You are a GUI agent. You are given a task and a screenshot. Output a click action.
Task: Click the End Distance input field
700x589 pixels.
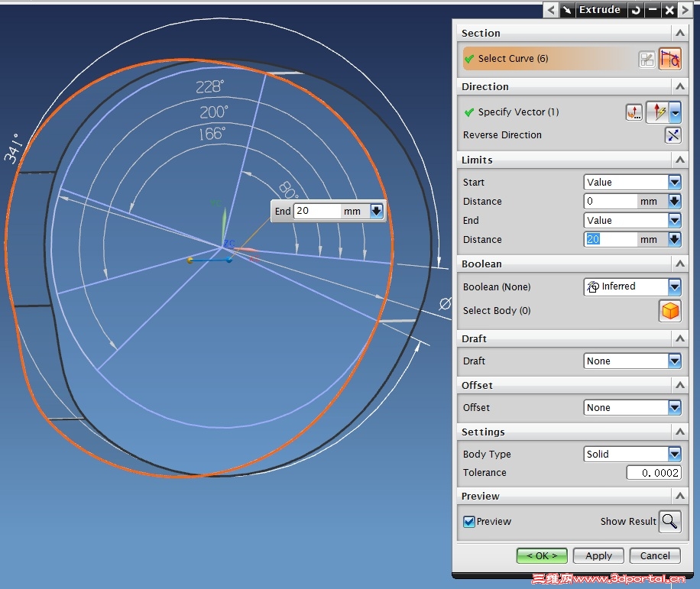[611, 239]
